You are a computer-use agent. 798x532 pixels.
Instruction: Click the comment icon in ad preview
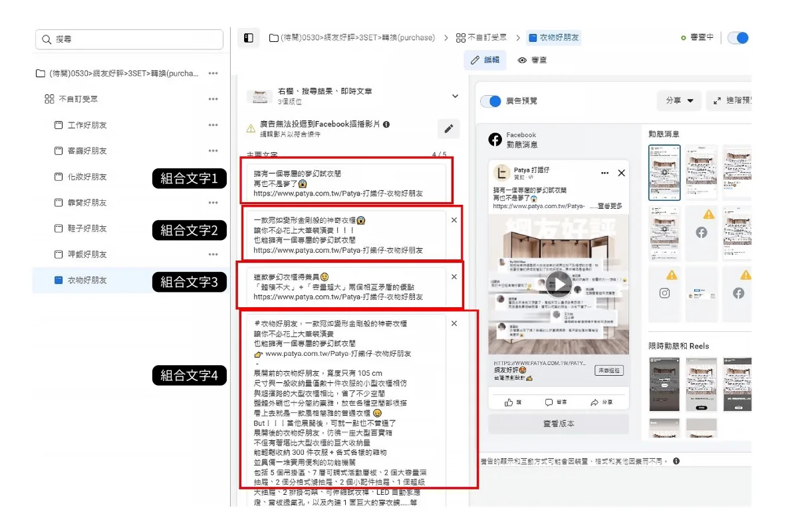549,402
